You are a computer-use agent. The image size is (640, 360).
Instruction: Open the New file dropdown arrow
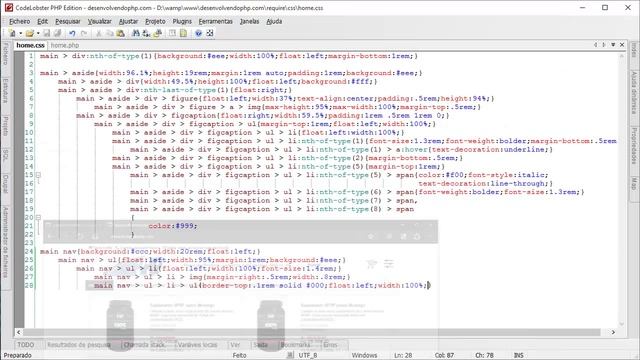(20, 33)
